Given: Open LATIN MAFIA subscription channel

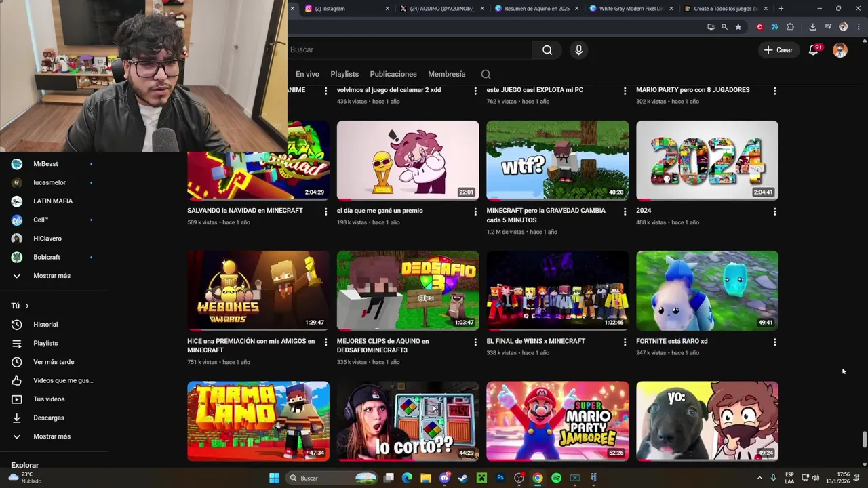Looking at the screenshot, I should point(54,201).
